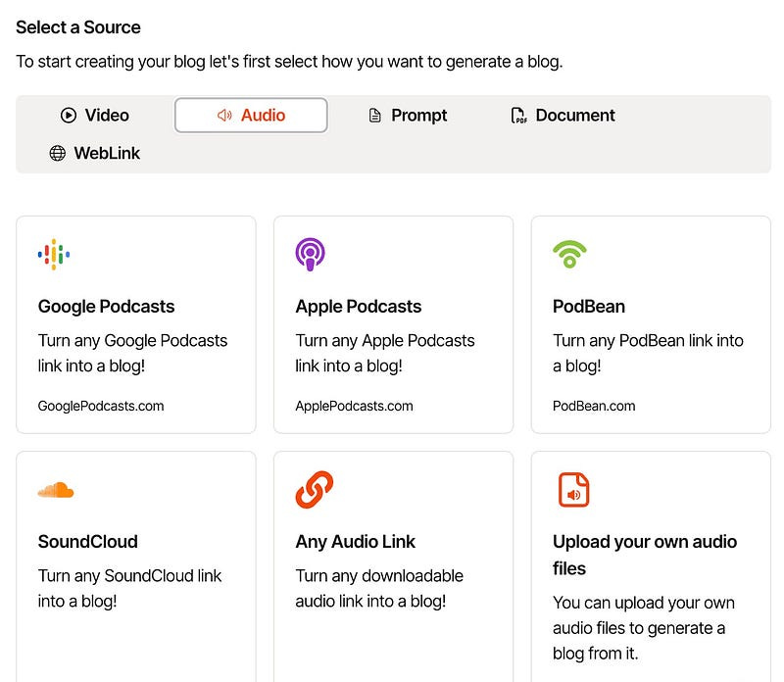
Task: Click the Prompt page icon
Action: click(374, 115)
